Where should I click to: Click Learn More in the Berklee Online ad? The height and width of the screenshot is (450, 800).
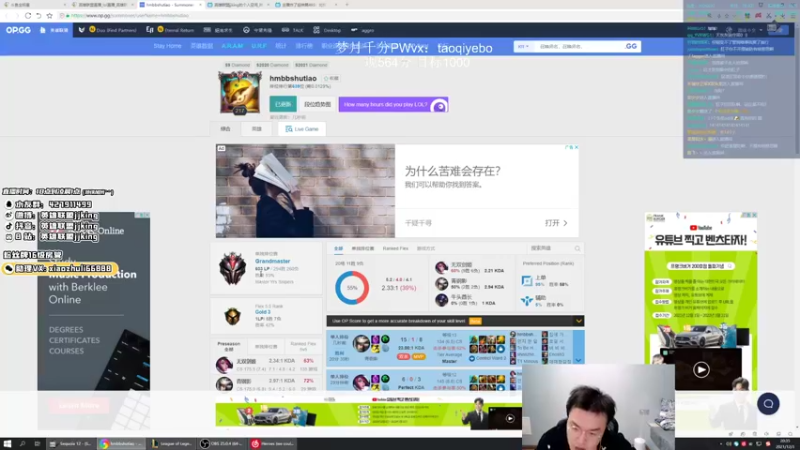[x=79, y=406]
